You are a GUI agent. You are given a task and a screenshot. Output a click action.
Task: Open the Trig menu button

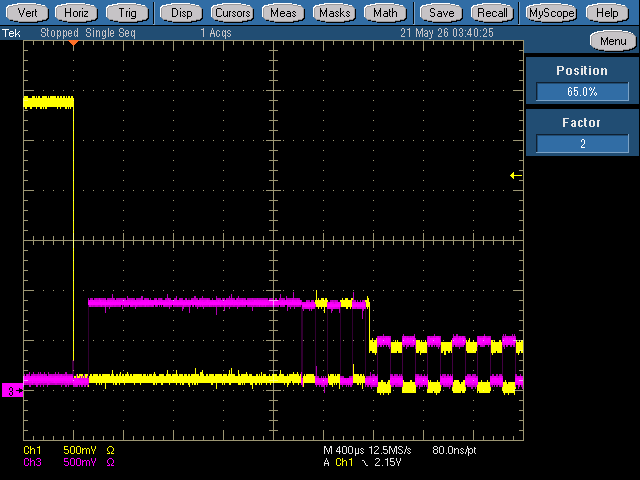point(127,13)
